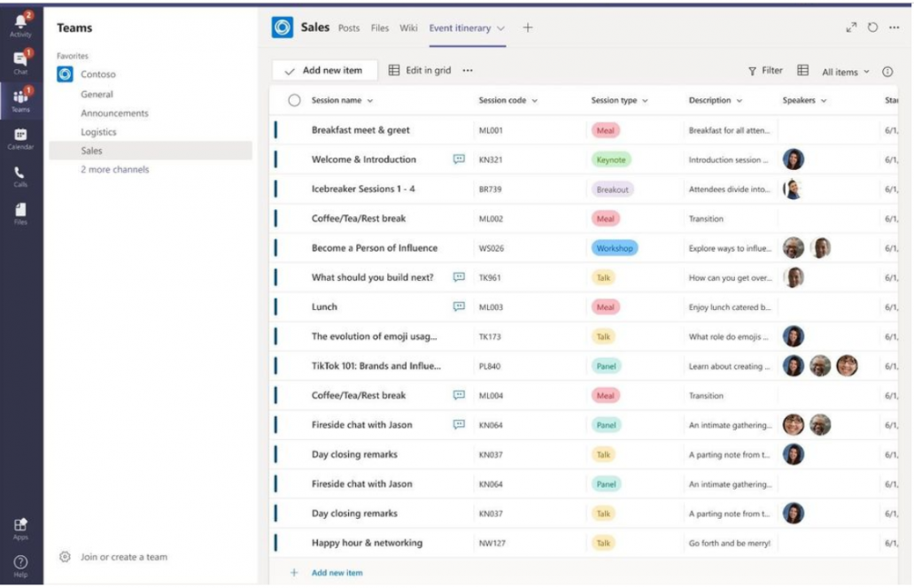Open Happy hour & networking item
The width and height of the screenshot is (914, 588).
(x=367, y=543)
